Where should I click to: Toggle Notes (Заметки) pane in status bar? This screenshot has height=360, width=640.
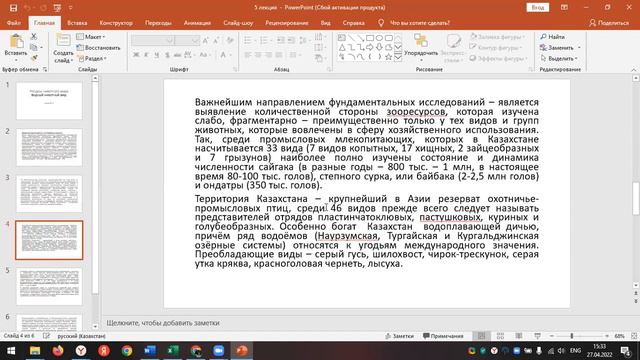399,336
